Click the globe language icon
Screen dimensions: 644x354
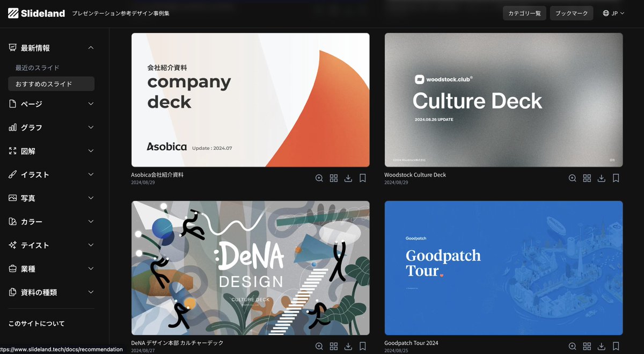(606, 13)
